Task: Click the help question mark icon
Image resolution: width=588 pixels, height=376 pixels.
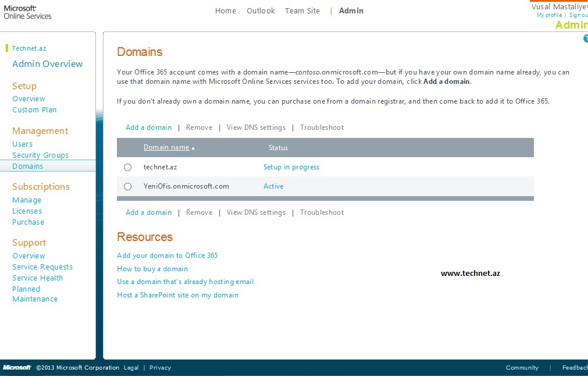Action: coord(585,38)
